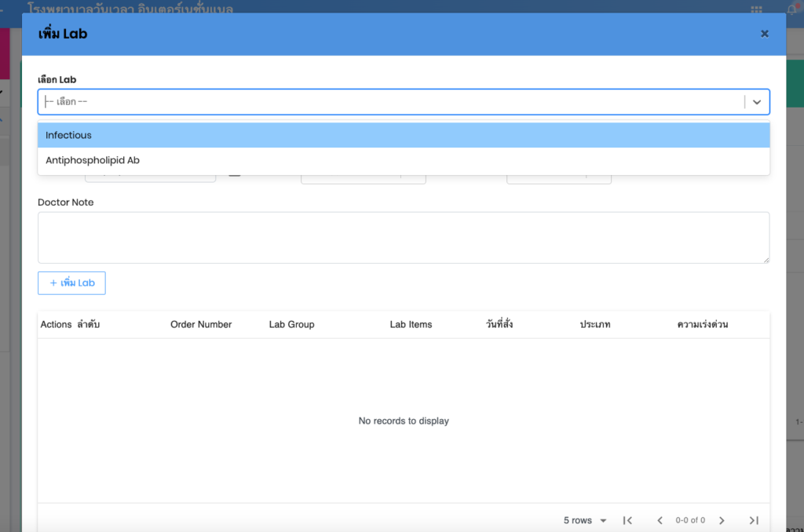The image size is (804, 532).
Task: Go to first page of the table
Action: tap(627, 520)
